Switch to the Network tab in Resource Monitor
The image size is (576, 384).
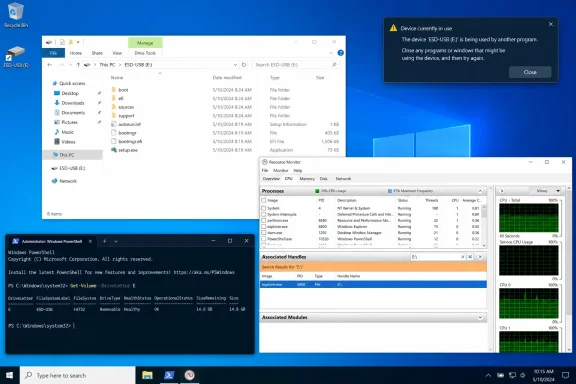[x=343, y=179]
